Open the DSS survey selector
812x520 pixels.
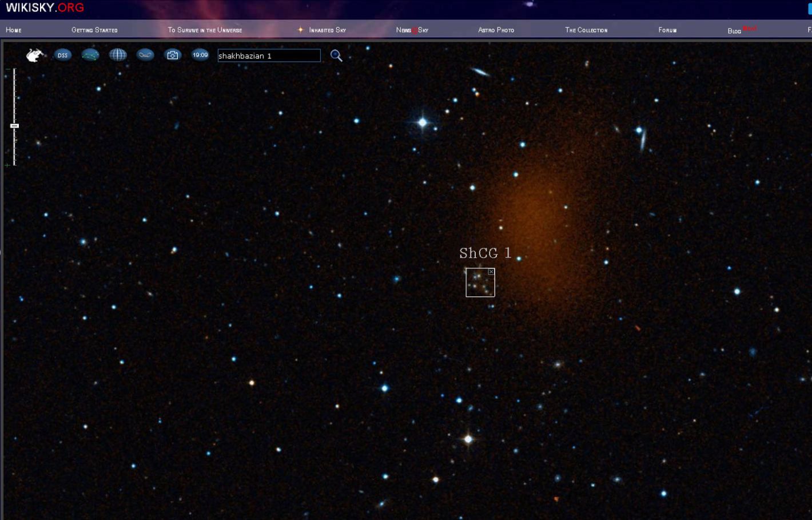(62, 55)
